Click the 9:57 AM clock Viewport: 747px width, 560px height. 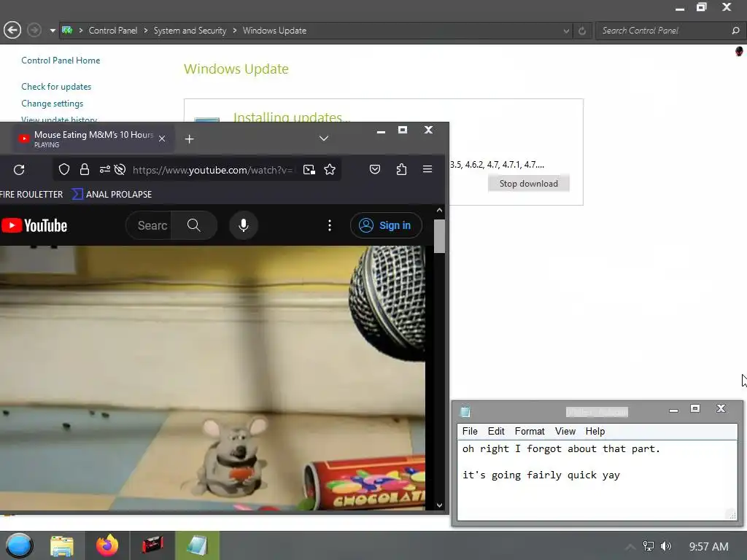(709, 547)
